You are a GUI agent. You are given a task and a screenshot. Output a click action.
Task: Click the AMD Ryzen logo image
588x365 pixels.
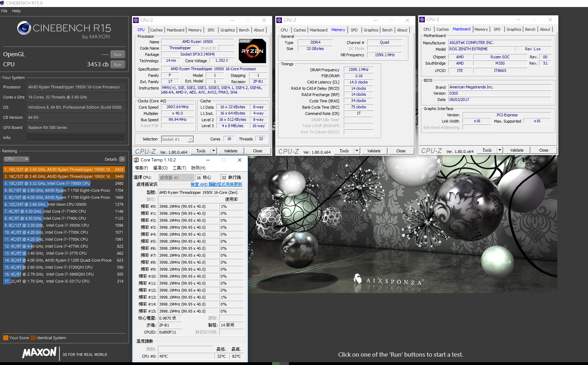[x=252, y=51]
